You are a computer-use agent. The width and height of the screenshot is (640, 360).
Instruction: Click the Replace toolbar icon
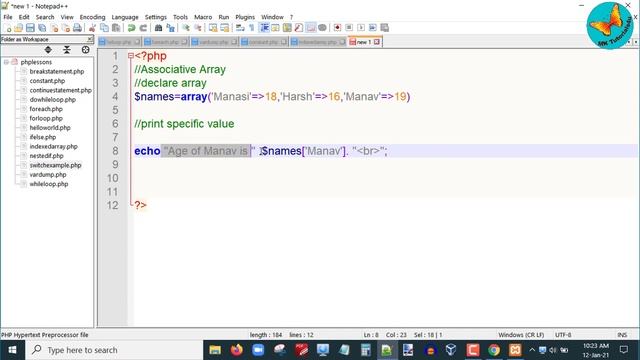pyautogui.click(x=170, y=28)
